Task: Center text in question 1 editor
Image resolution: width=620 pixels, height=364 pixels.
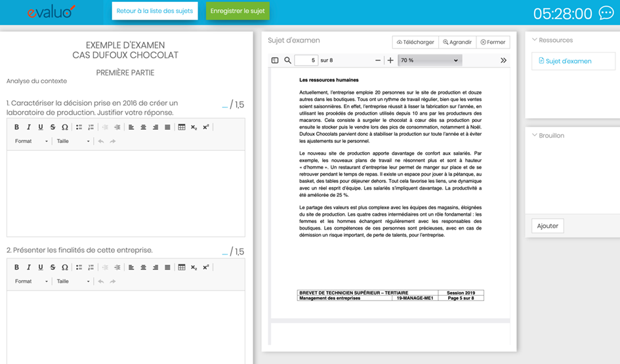Action: coord(144,127)
